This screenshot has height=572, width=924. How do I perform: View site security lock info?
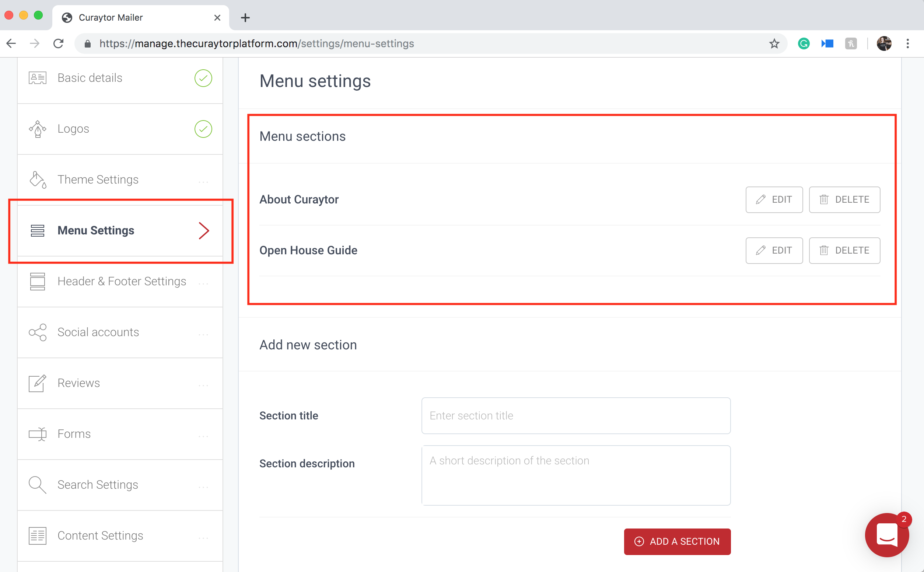point(88,44)
